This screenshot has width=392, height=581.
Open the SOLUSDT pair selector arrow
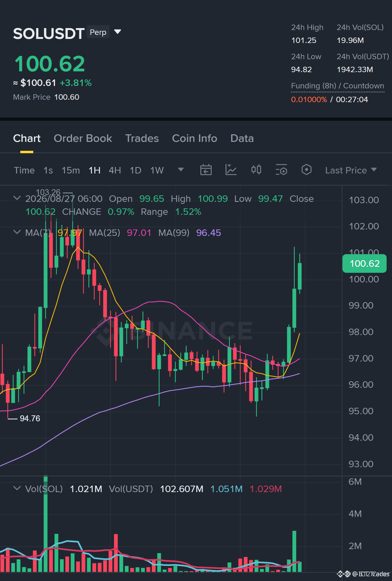pos(118,32)
